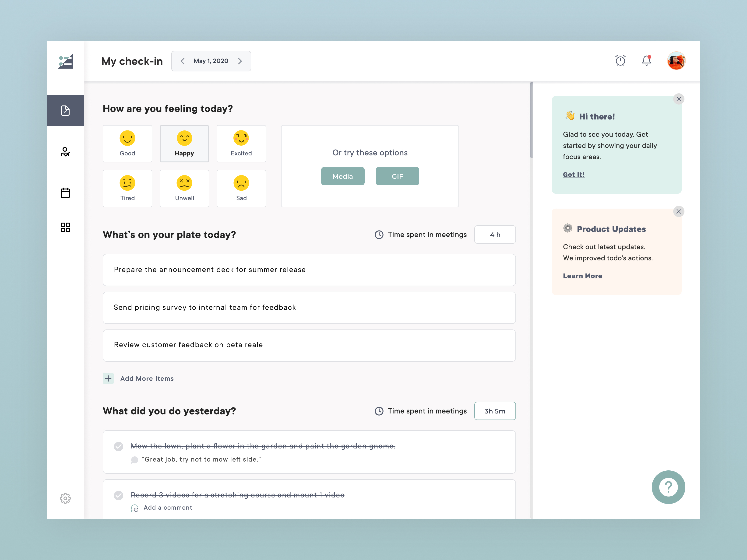Select the Happy mood
This screenshot has width=747, height=560.
(x=184, y=144)
